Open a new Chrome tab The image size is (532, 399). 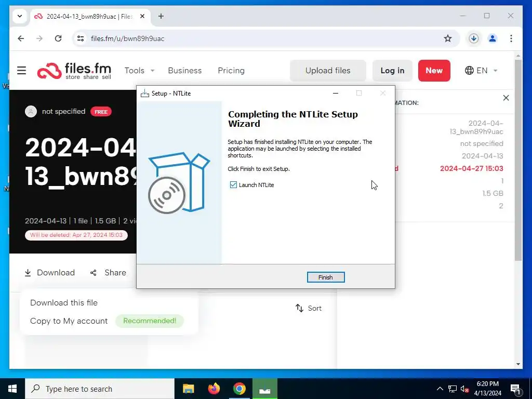161,16
